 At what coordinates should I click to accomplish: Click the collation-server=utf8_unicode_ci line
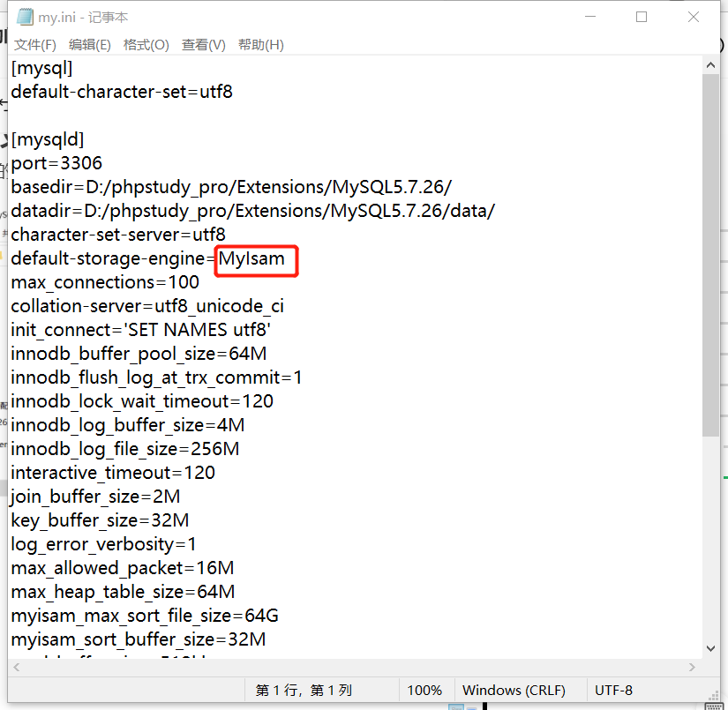pos(147,306)
